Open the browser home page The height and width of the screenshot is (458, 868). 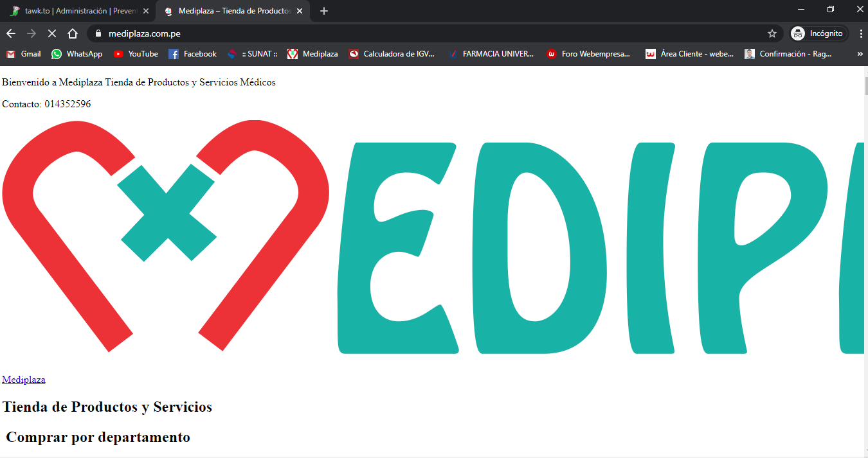[x=73, y=33]
